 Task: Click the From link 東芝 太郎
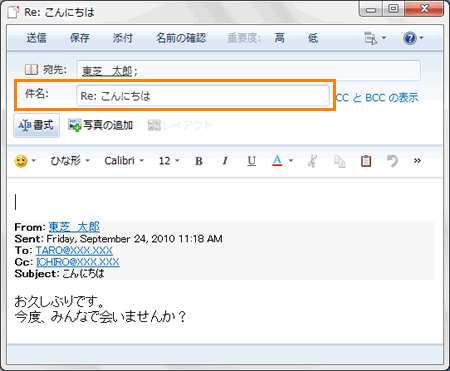[74, 227]
